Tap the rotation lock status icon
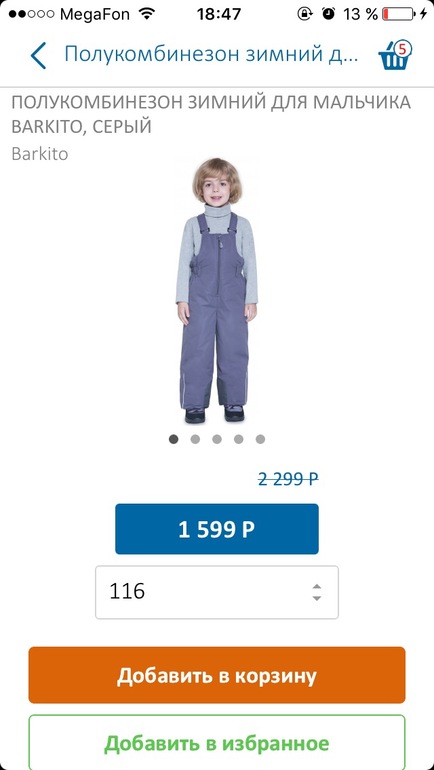 pos(304,14)
